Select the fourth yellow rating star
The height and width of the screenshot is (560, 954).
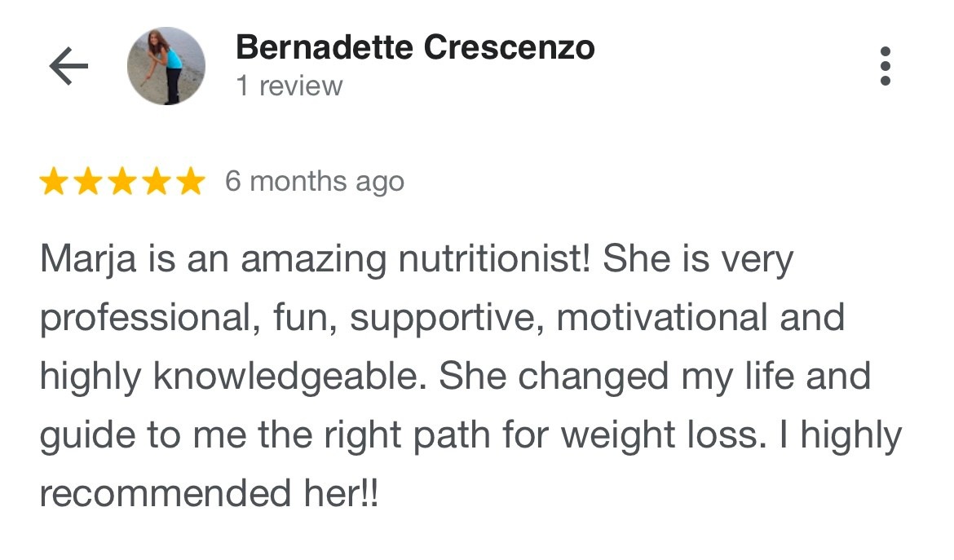point(157,181)
